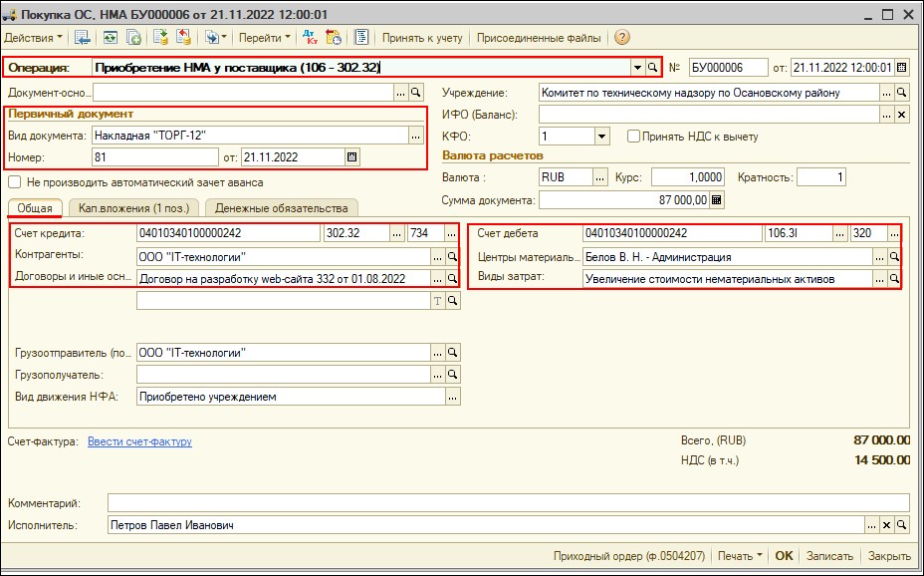Click magnifier of Учреждение field

coord(902,93)
